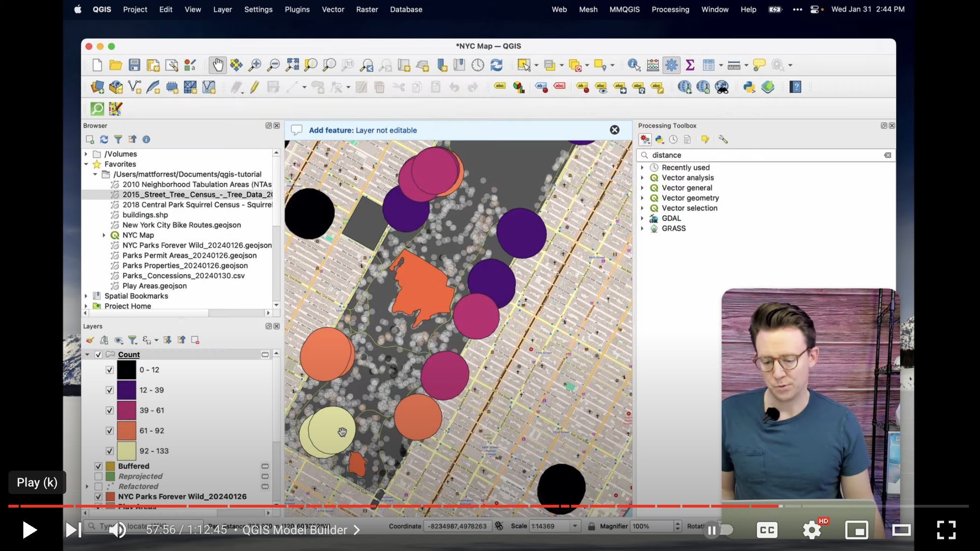
Task: Select Play Areas.geojson in Browser
Action: 154,286
